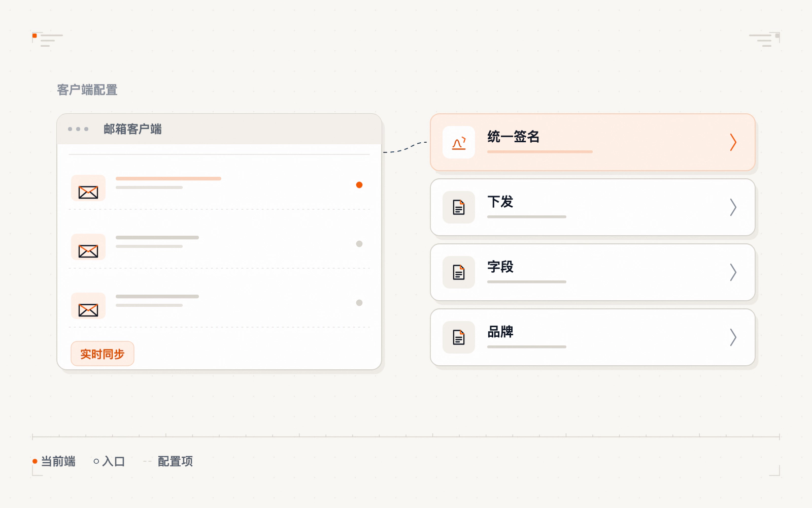Screen dimensions: 812x508
Task: Click the 配置项 legend item
Action: [x=168, y=461]
